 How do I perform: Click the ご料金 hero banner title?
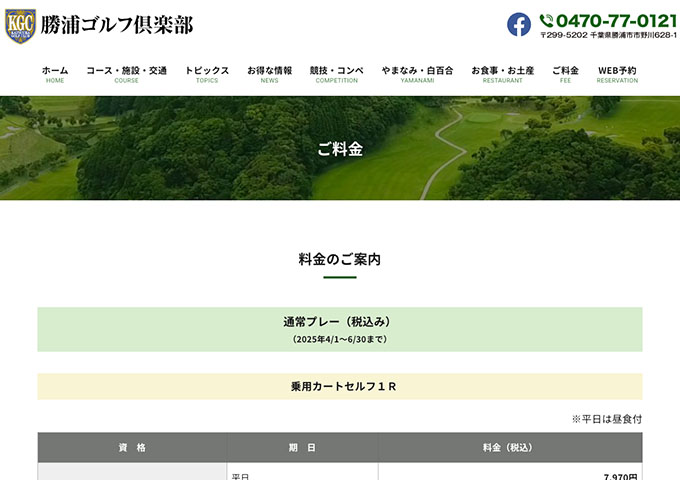(x=340, y=149)
